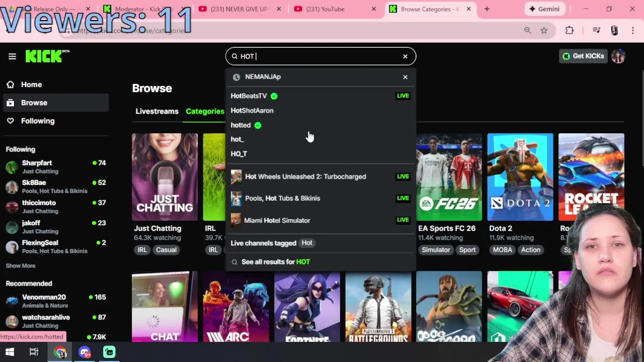Open a new browser tab
The image size is (644, 362).
[487, 9]
